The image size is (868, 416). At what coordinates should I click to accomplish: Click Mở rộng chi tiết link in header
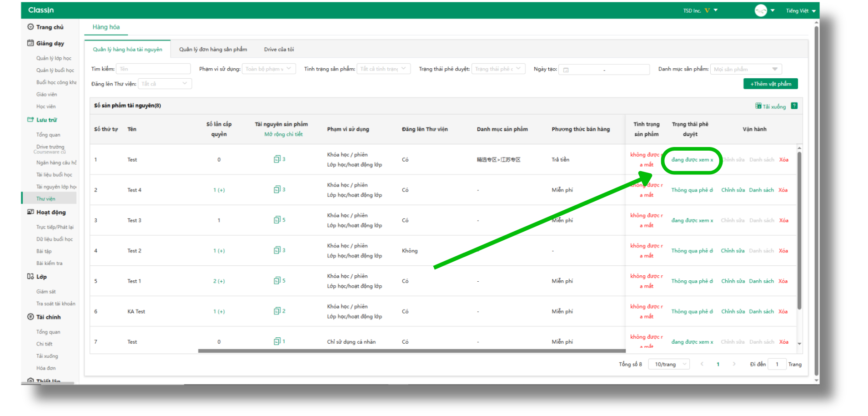(x=283, y=134)
